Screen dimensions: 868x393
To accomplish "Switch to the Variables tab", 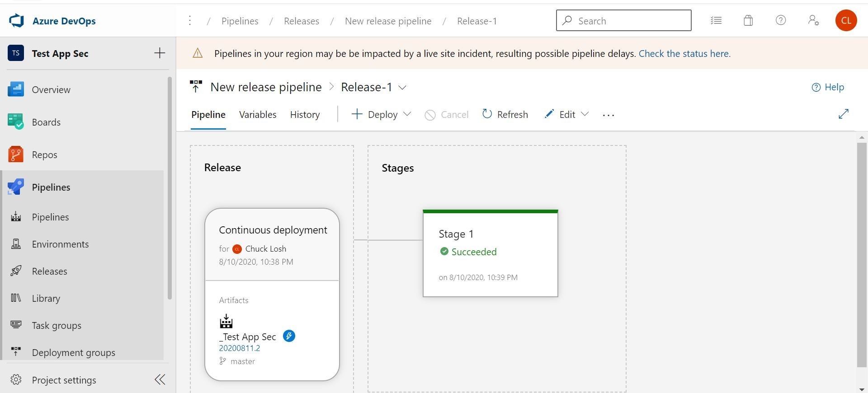I will [258, 115].
